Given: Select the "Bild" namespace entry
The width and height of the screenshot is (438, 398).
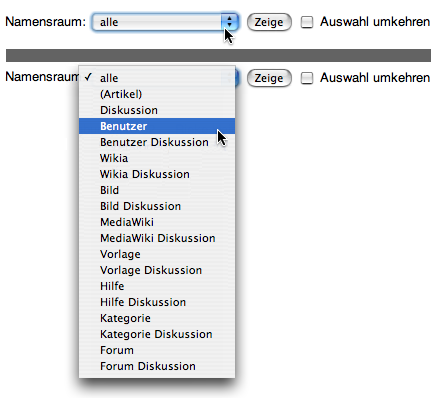Looking at the screenshot, I should pyautogui.click(x=157, y=190).
